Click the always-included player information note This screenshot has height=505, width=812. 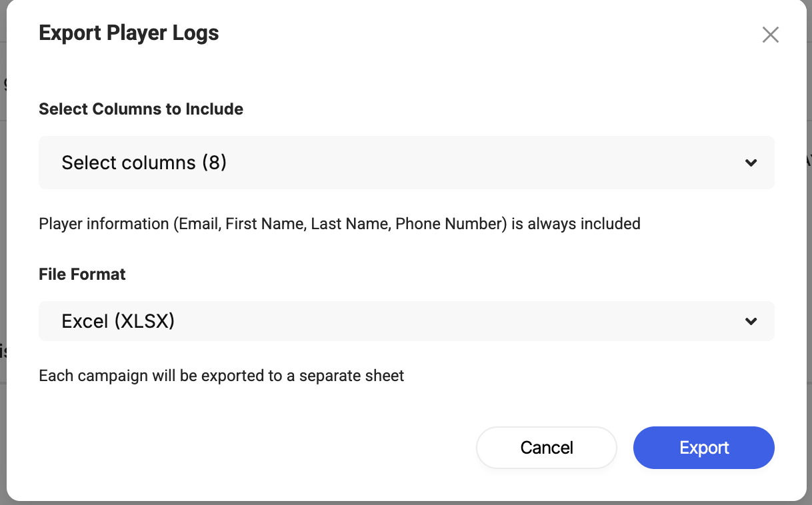pos(340,224)
